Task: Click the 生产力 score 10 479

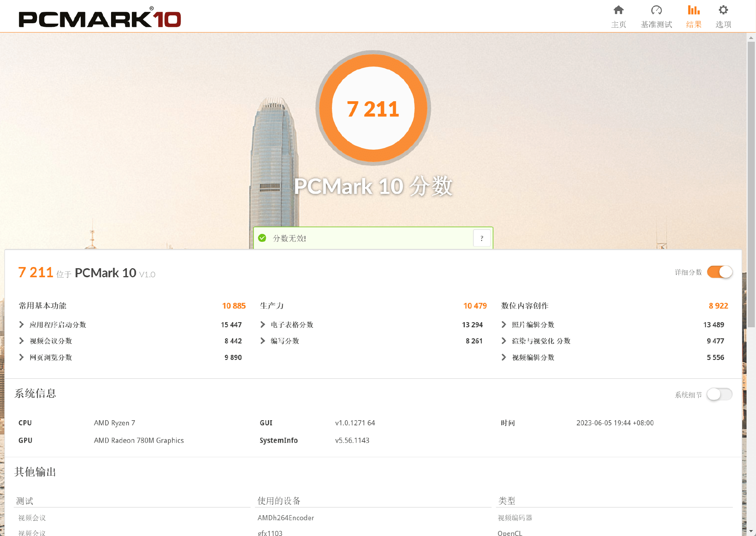Action: (x=475, y=306)
